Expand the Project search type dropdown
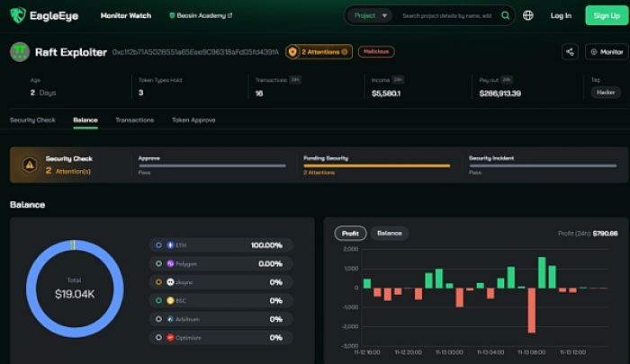630x364 pixels. click(370, 15)
